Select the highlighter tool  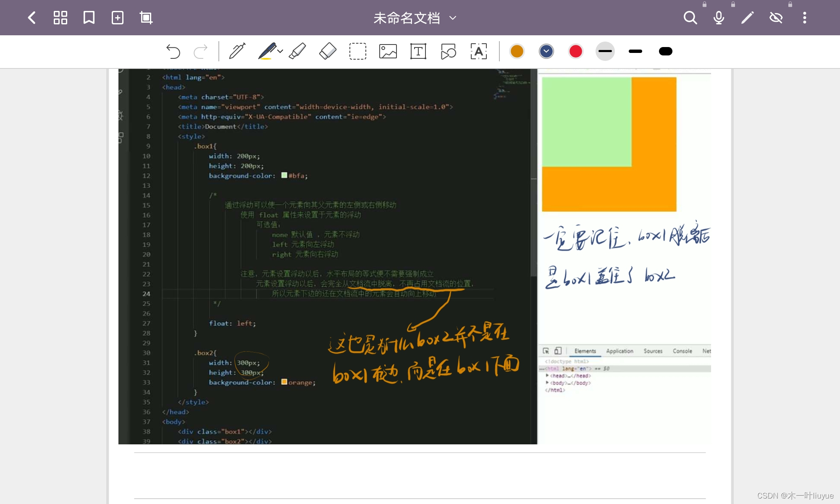click(x=297, y=51)
